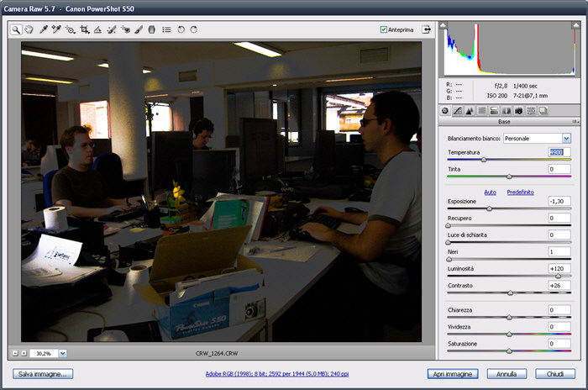Select the Straighten tool
This screenshot has width=588, height=390.
point(98,29)
